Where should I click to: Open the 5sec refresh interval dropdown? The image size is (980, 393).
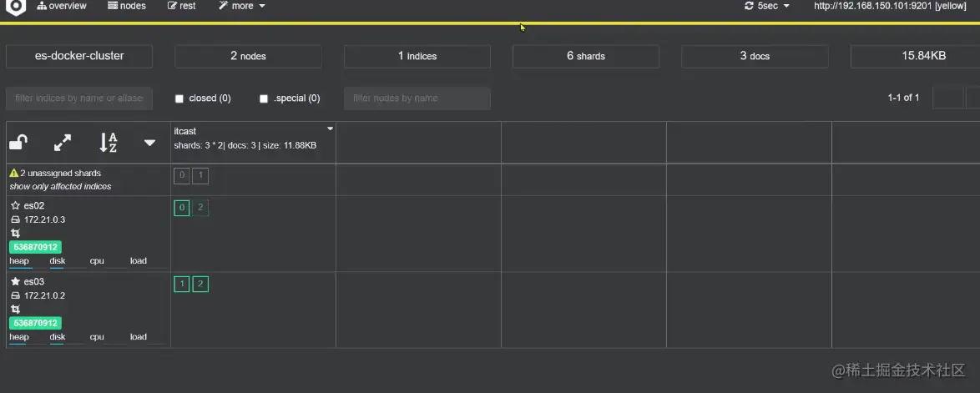point(767,6)
